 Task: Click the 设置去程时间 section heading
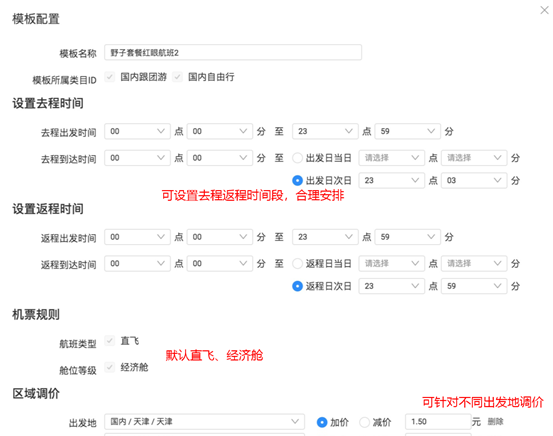click(48, 103)
